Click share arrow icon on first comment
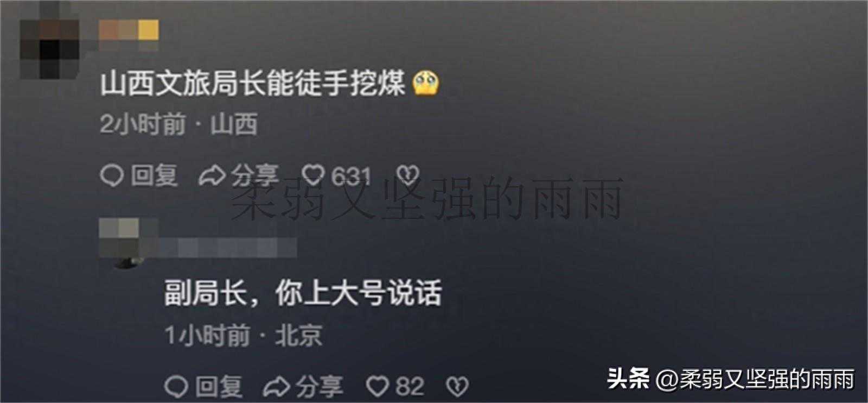The image size is (868, 403). (x=212, y=175)
